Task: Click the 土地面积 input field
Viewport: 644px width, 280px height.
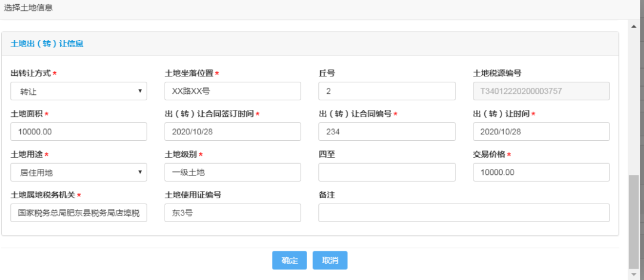Action: (x=79, y=131)
